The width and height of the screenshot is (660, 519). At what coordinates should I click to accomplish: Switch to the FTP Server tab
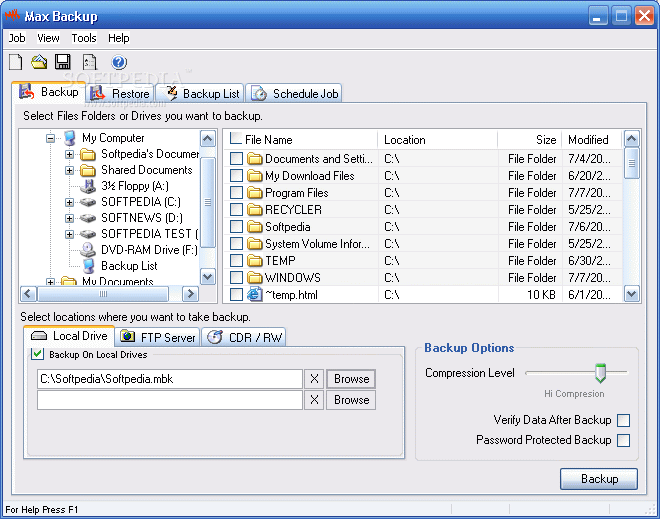(157, 337)
